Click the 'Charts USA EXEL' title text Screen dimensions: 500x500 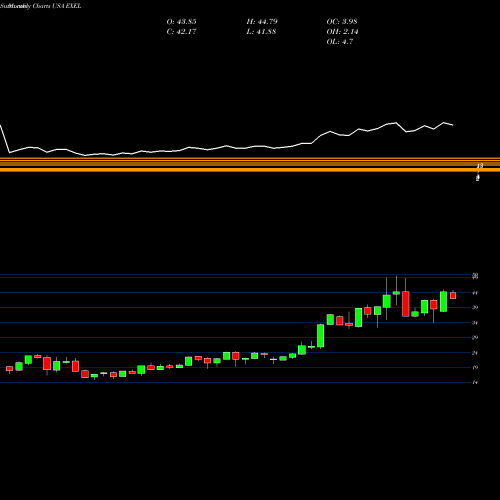57,6
